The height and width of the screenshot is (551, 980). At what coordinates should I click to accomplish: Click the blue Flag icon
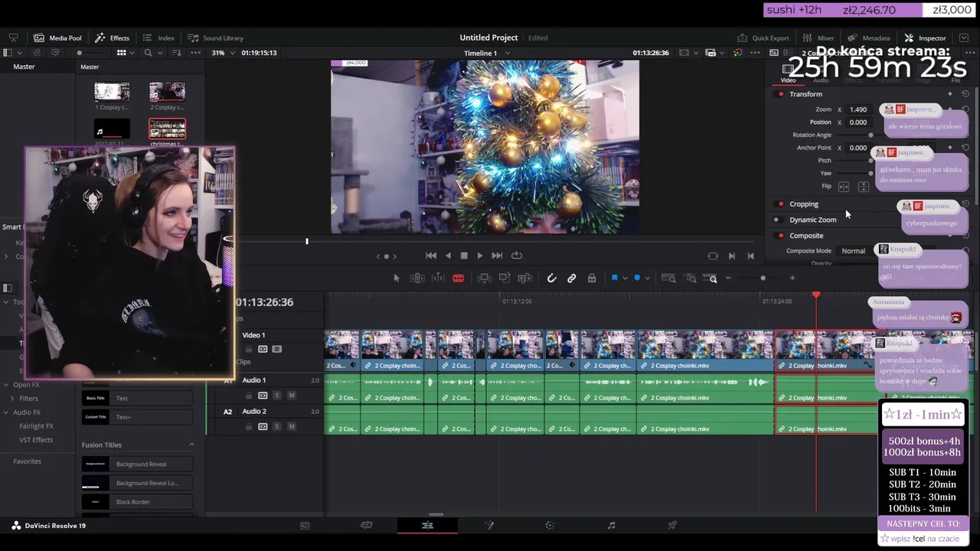(614, 279)
